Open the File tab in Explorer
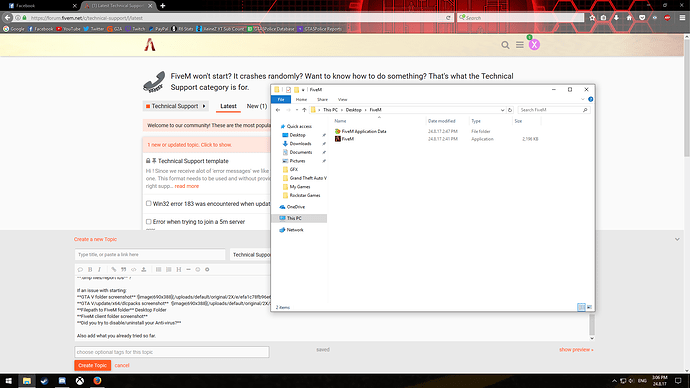 click(281, 99)
